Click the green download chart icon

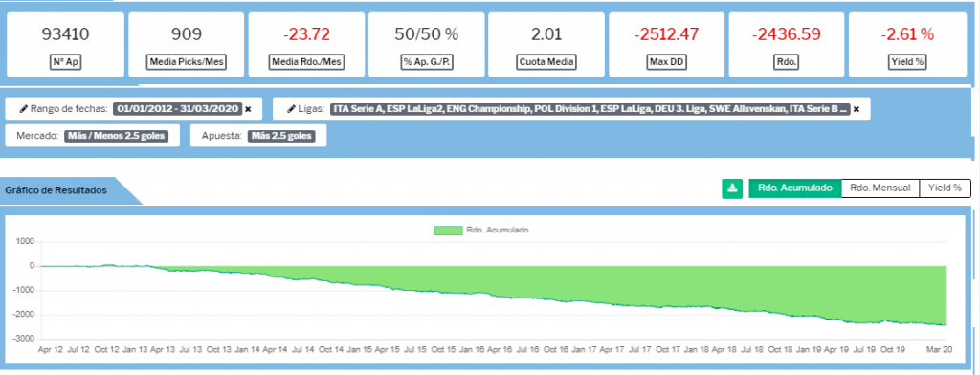click(732, 188)
